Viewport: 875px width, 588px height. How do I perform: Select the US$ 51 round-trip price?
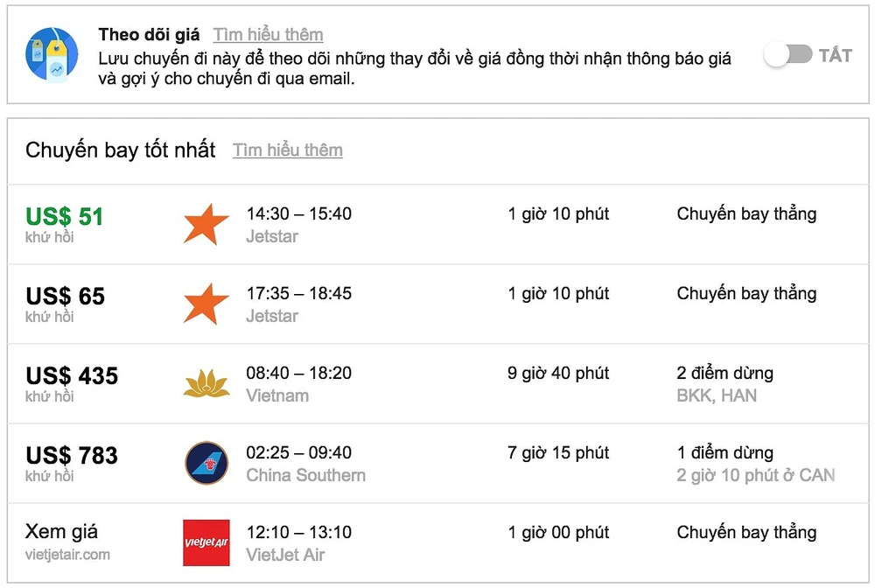click(64, 216)
